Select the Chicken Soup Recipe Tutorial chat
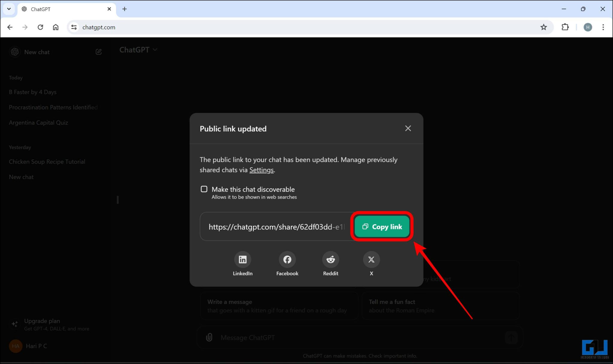This screenshot has height=364, width=613. [x=47, y=162]
